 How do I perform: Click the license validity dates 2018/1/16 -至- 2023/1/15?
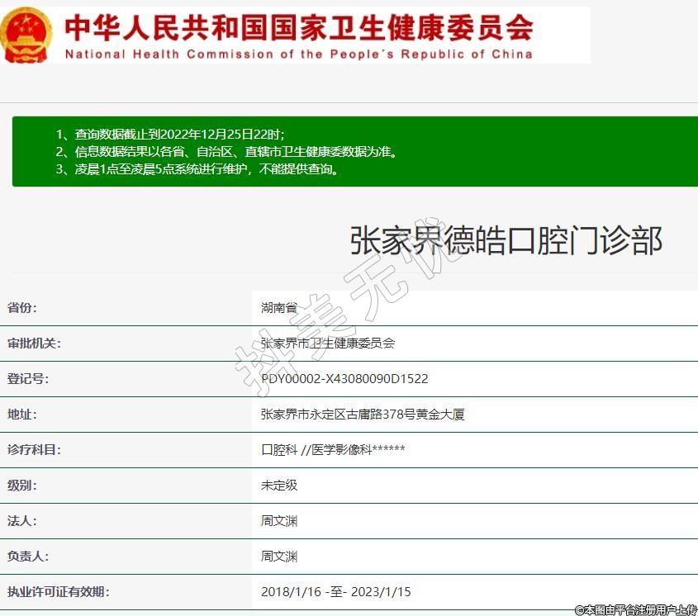click(335, 592)
